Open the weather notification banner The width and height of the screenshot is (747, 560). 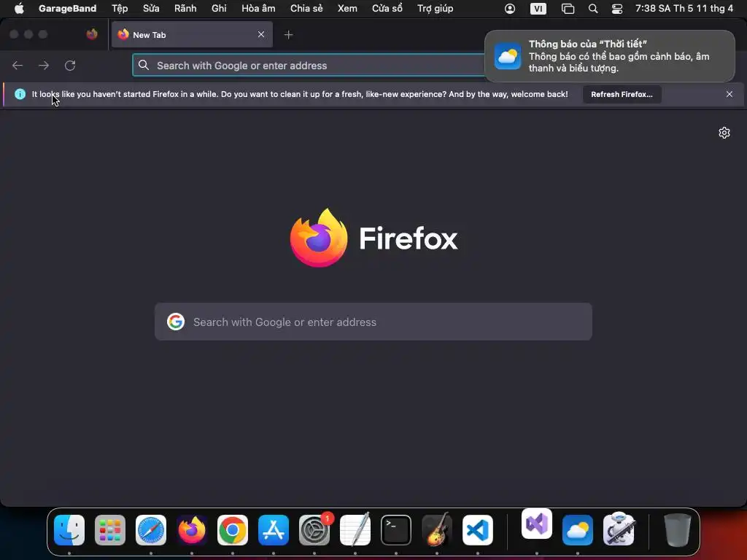[x=610, y=56]
